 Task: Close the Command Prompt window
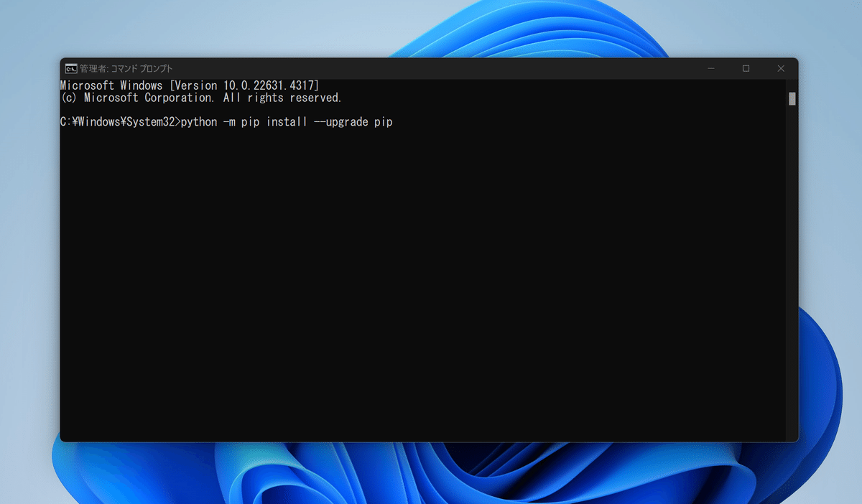[781, 68]
